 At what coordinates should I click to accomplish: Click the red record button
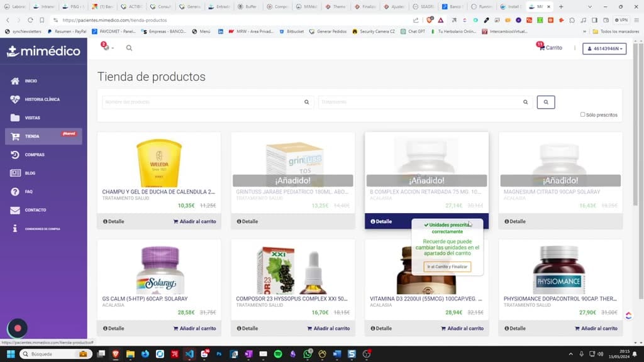pos(17,328)
